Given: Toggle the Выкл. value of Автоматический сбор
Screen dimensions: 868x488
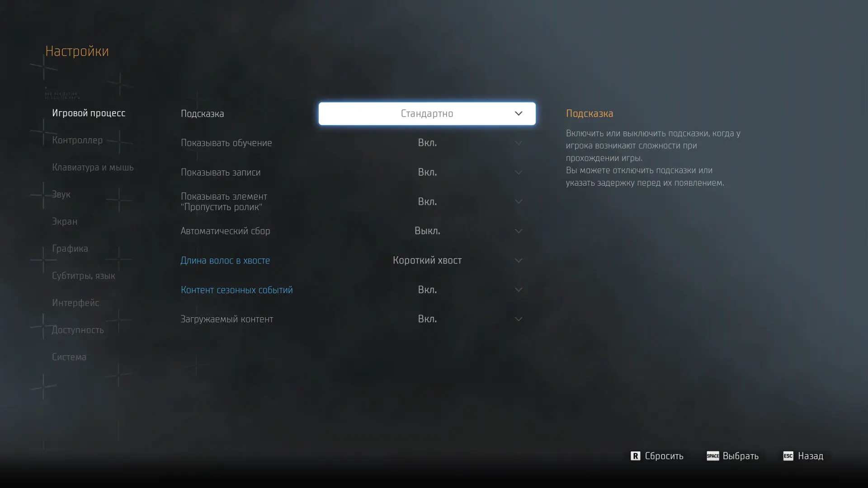Looking at the screenshot, I should (427, 231).
